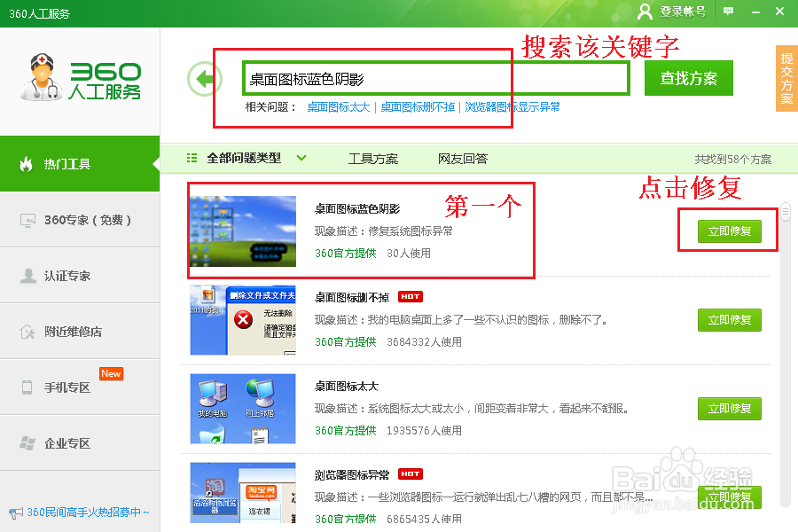Click 立即修复 for 桌面图标删不掉
Viewport: 798px width, 532px height.
tap(730, 320)
